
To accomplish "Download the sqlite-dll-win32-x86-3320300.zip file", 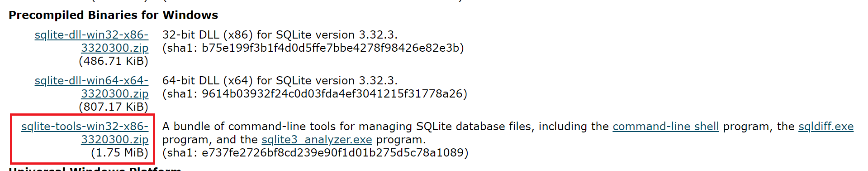I will coord(91,41).
